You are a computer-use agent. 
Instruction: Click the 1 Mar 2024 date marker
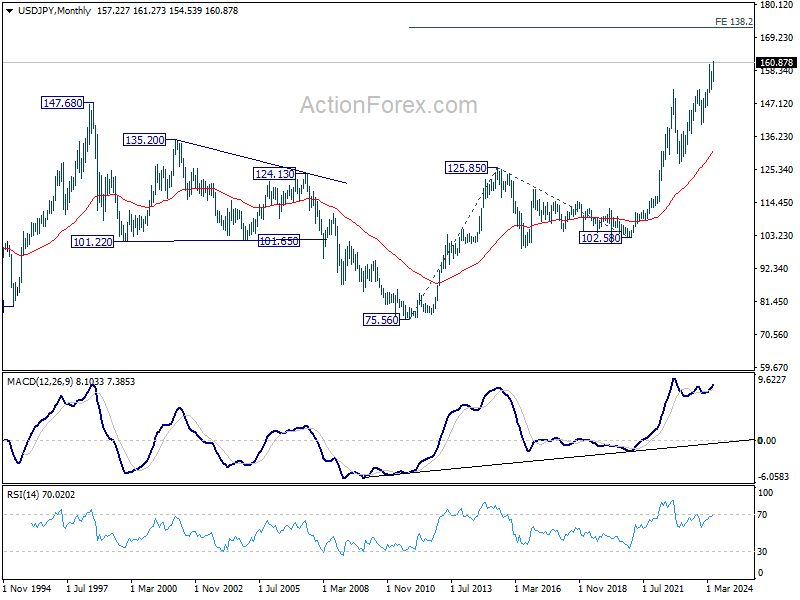click(x=730, y=588)
